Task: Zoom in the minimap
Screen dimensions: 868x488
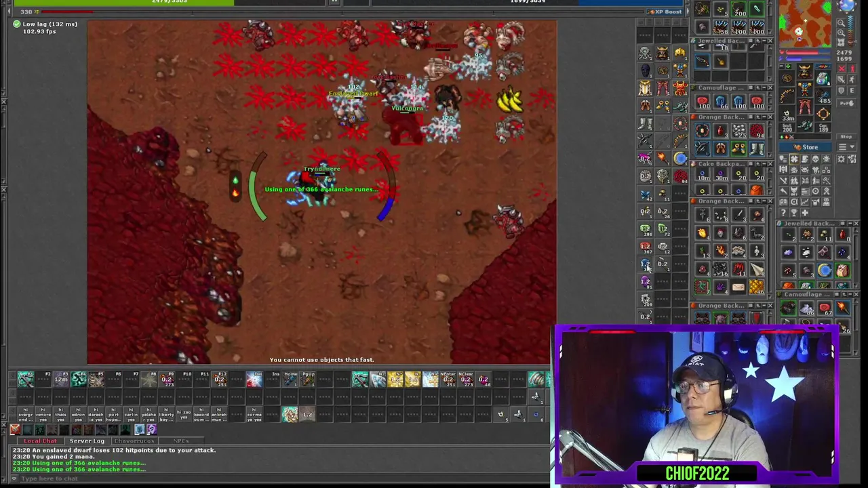Action: [841, 33]
